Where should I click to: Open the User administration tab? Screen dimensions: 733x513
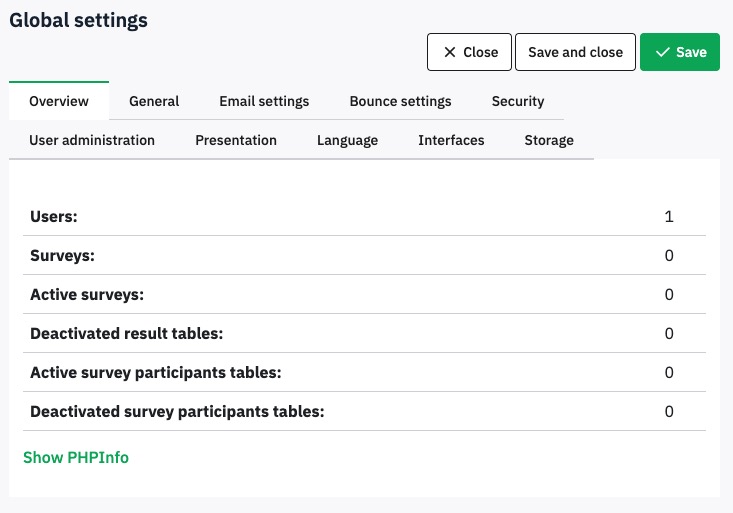coord(92,140)
